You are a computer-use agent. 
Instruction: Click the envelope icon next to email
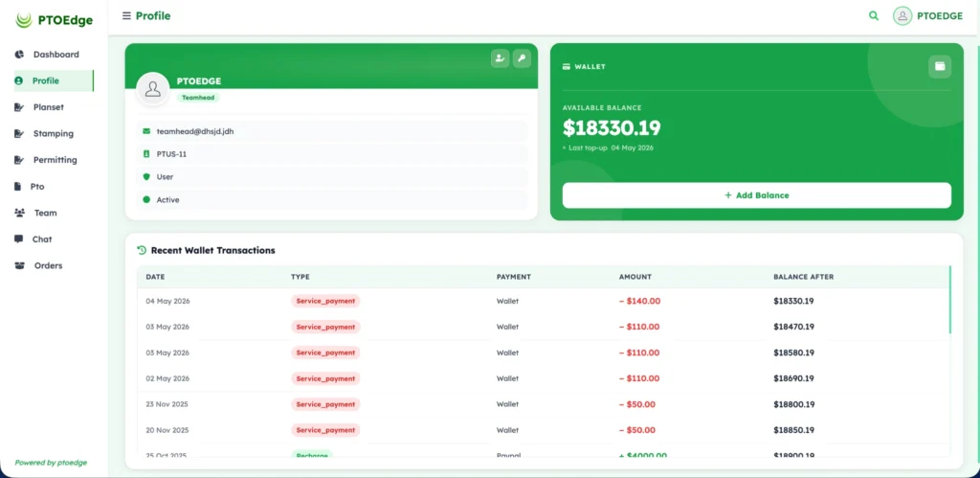pos(146,131)
